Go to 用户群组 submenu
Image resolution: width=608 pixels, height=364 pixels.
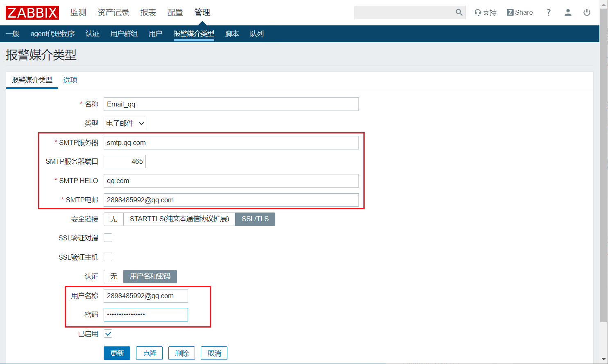point(124,34)
